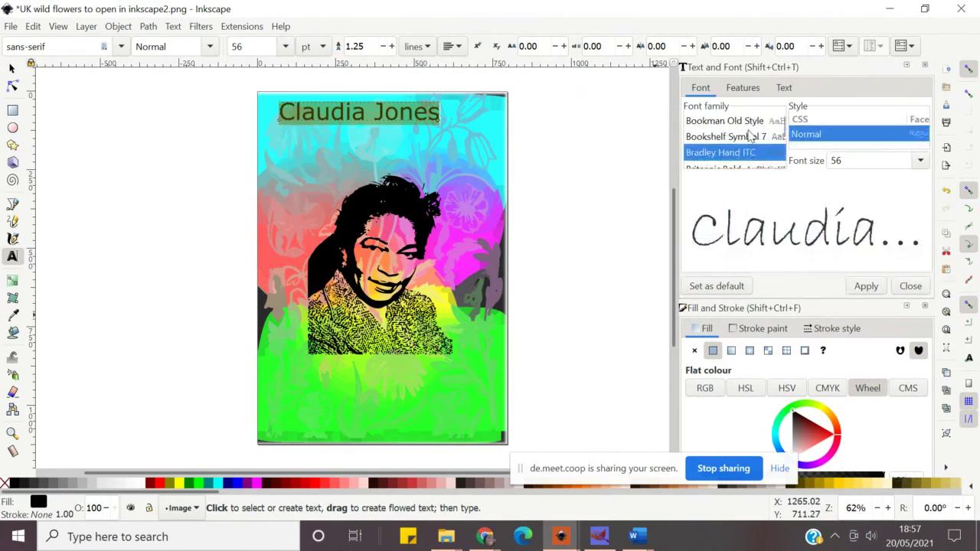980x551 pixels.
Task: Select the CMYK colour mode button
Action: pos(827,388)
